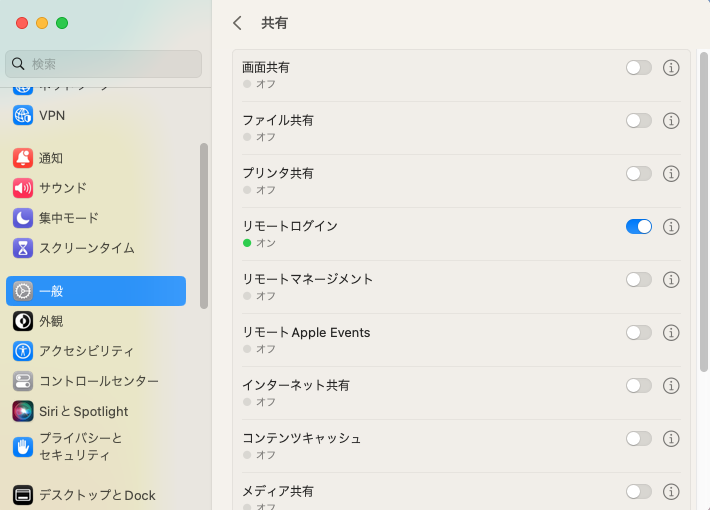The height and width of the screenshot is (510, 710).
Task: Click the 通知 bell icon
Action: point(23,158)
